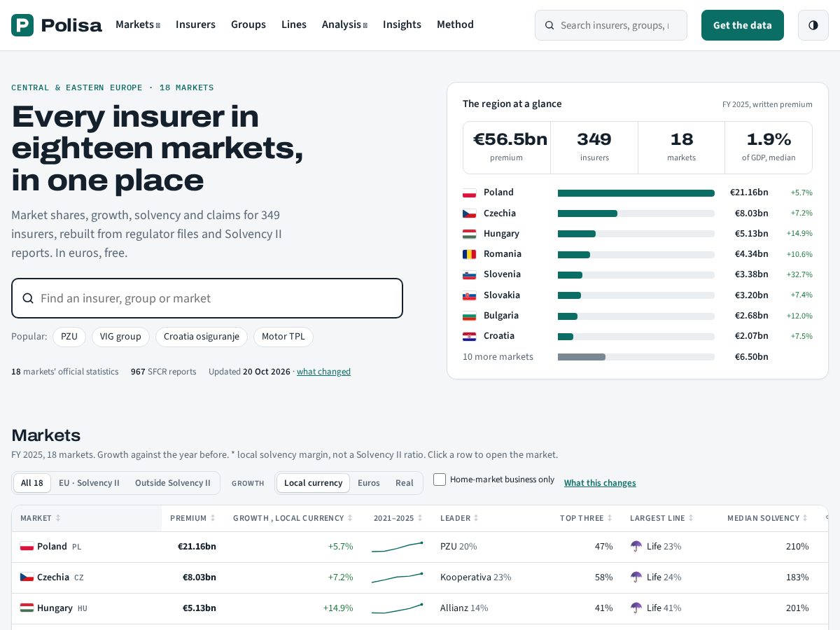Sort by Median solvency column
The width and height of the screenshot is (840, 630).
click(768, 519)
